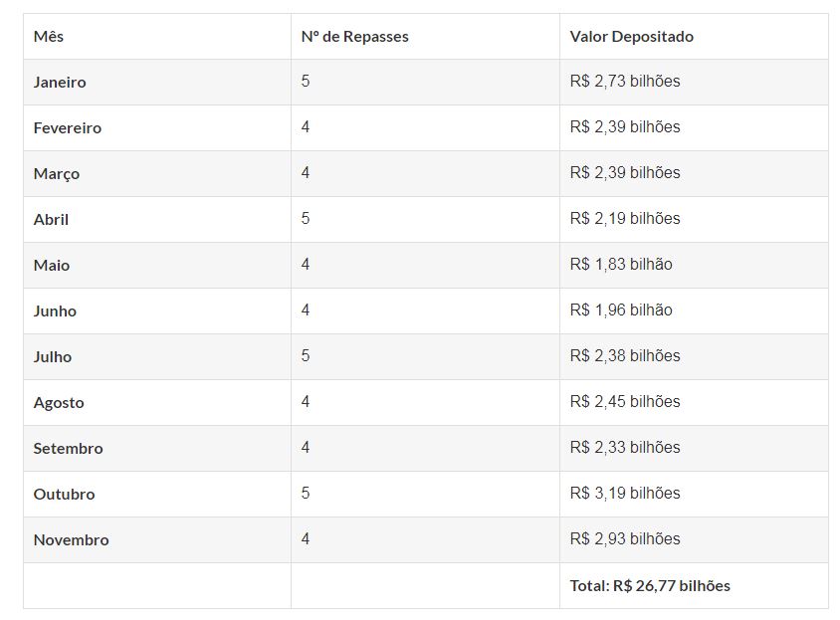Click the Março month cell
This screenshot has height=620, width=840.
[56, 174]
